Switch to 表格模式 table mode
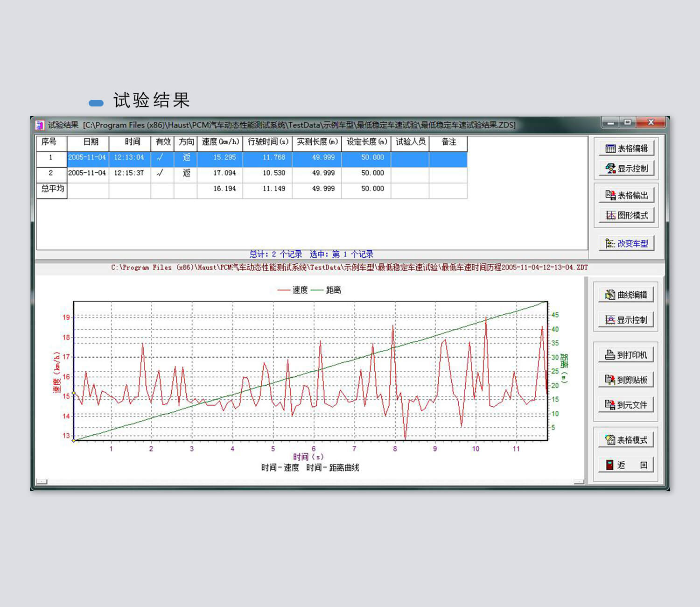Image resolution: width=700 pixels, height=607 pixels. pyautogui.click(x=626, y=440)
